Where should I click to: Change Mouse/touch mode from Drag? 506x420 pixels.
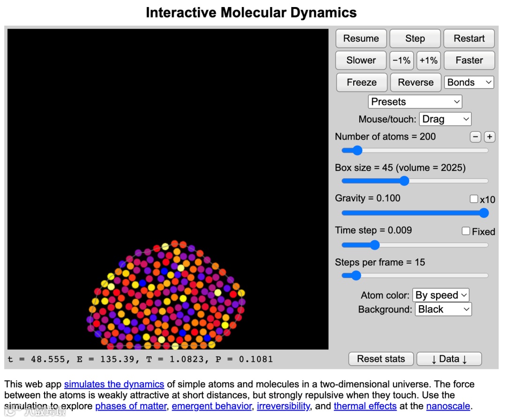tap(446, 119)
